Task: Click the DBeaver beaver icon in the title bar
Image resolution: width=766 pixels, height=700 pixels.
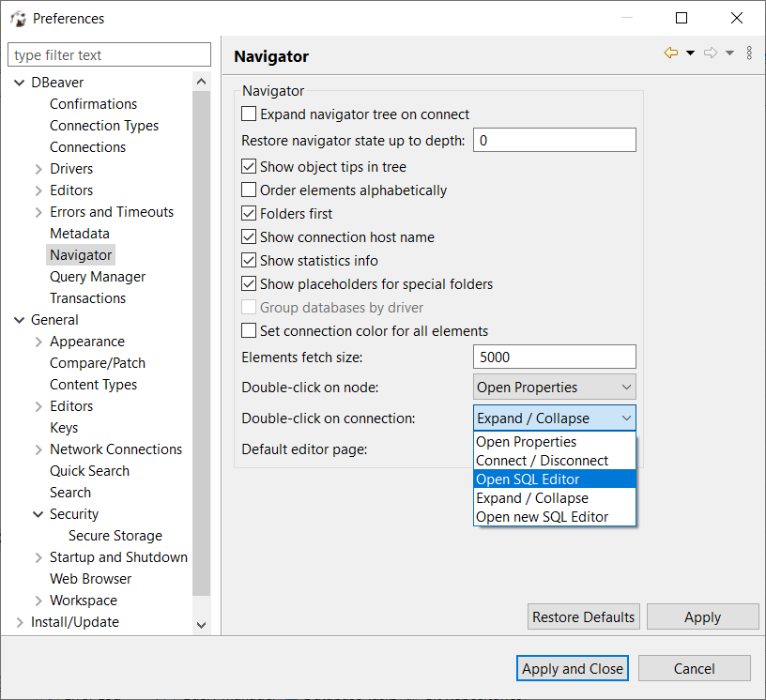Action: (17, 18)
